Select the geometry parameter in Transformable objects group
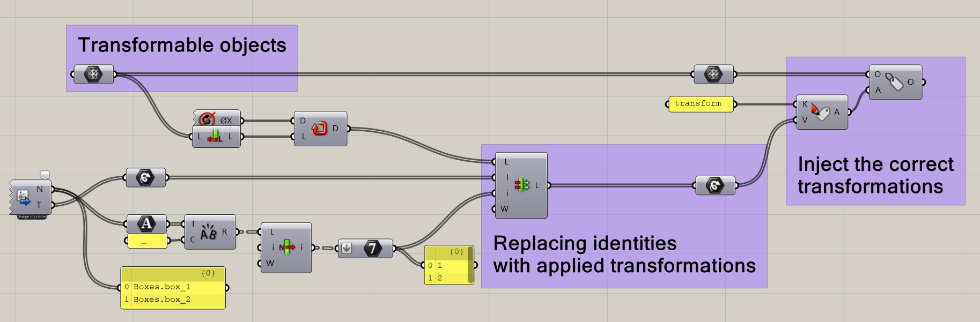 (93, 74)
